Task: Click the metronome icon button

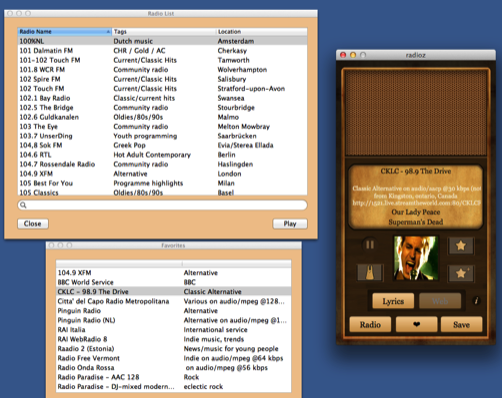Action: [370, 273]
